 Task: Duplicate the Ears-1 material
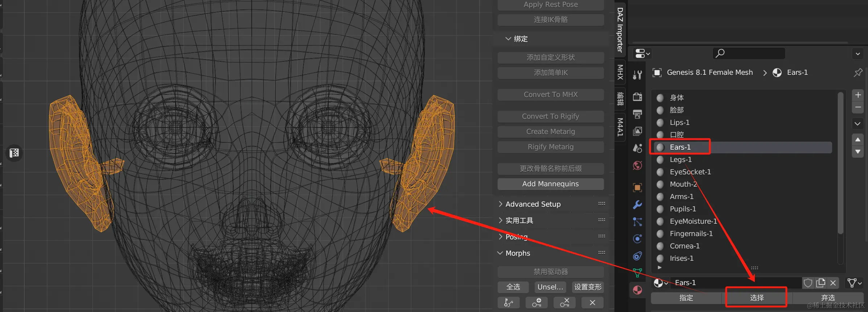tap(820, 283)
